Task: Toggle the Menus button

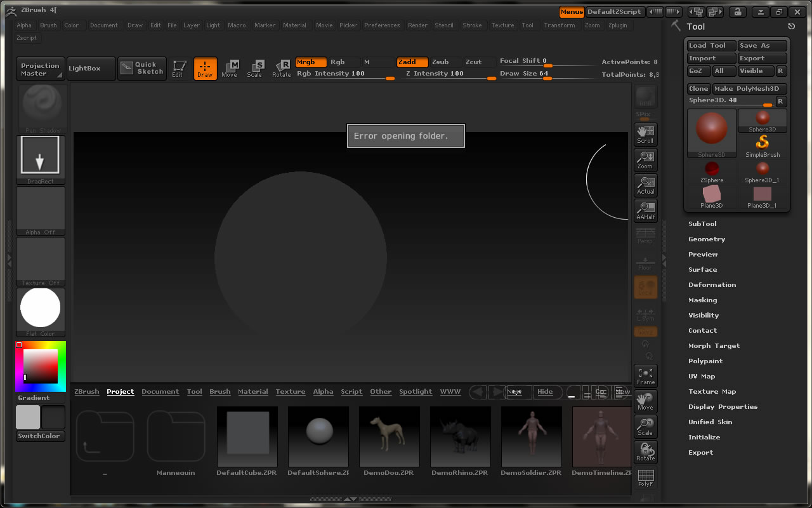Action: (x=571, y=12)
